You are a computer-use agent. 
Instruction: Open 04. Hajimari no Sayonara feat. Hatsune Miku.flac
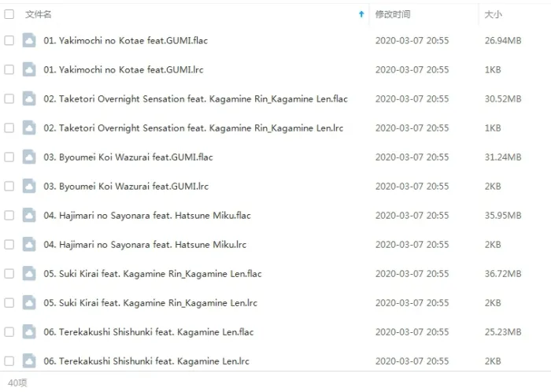click(147, 216)
